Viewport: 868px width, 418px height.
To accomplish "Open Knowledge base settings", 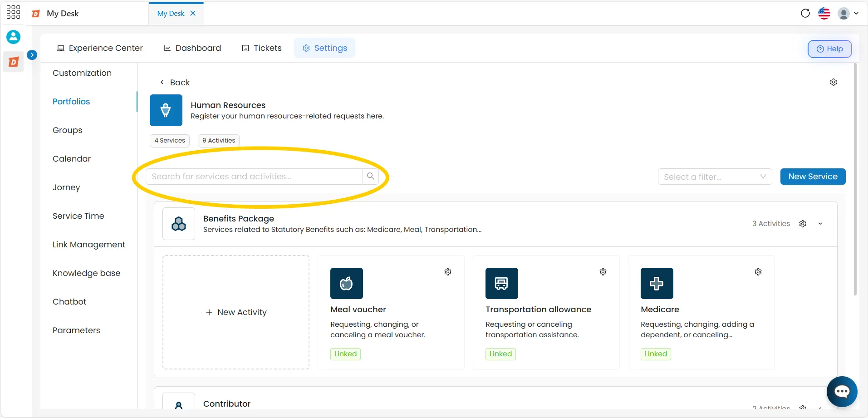I will click(87, 273).
